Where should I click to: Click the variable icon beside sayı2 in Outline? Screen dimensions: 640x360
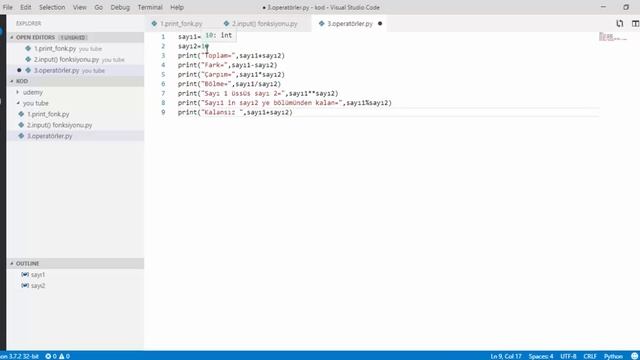pyautogui.click(x=25, y=286)
